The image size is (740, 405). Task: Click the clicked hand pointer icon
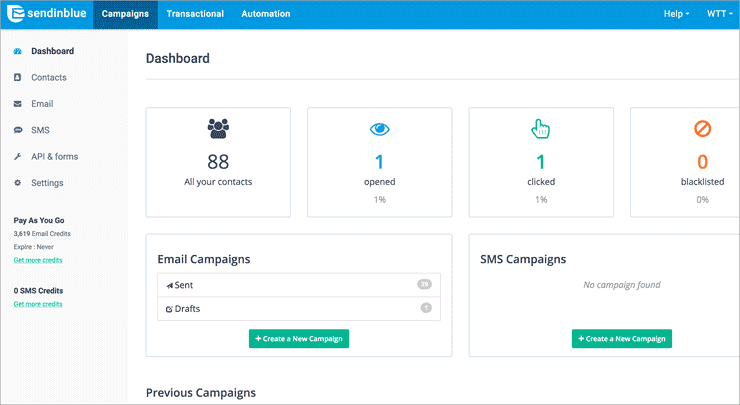point(540,128)
